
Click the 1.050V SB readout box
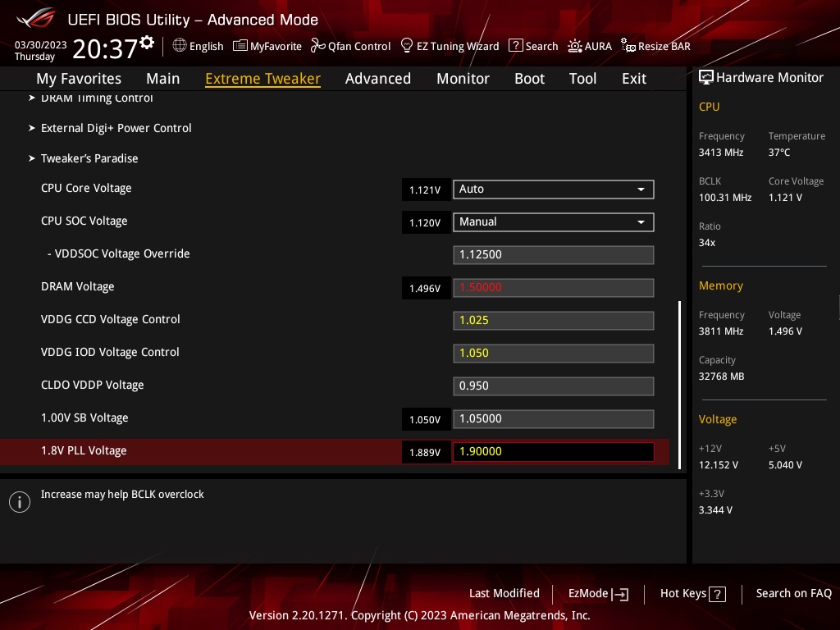pos(426,419)
